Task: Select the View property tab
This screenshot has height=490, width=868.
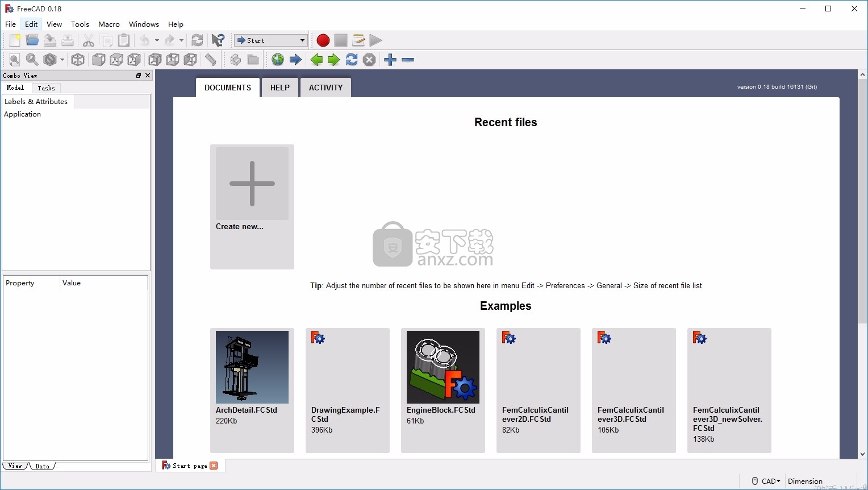Action: (x=15, y=466)
